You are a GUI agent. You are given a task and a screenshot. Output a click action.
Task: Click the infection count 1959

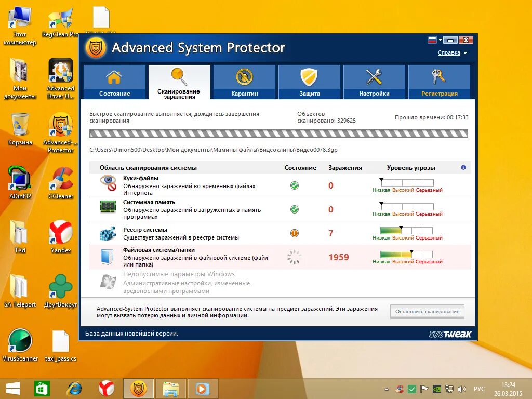339,257
